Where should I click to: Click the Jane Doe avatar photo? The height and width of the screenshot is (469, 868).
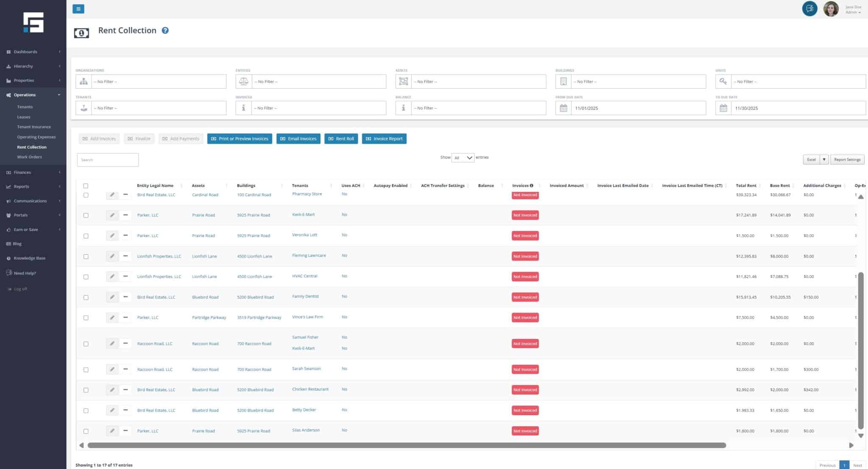830,9
